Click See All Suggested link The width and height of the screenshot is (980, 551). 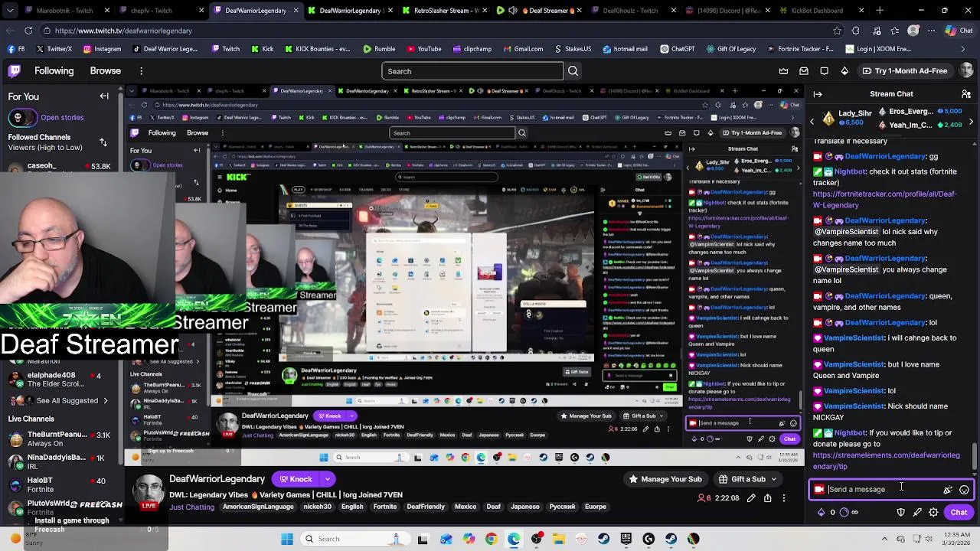pyautogui.click(x=67, y=400)
